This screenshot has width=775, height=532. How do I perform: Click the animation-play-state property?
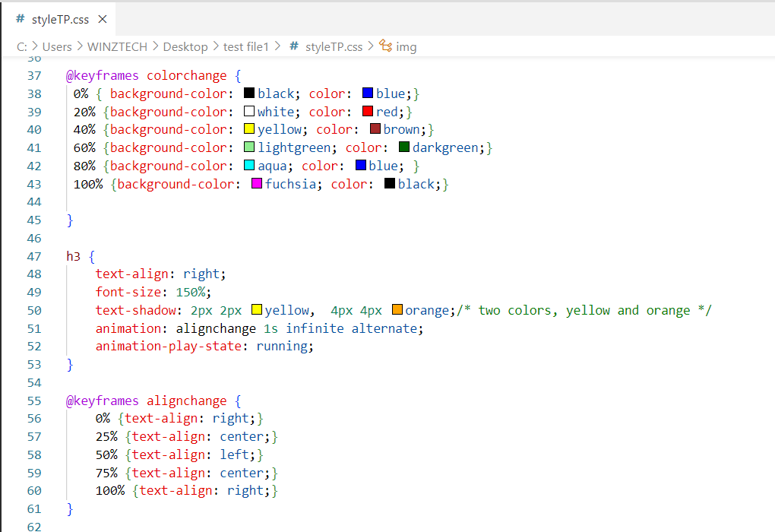coord(169,346)
